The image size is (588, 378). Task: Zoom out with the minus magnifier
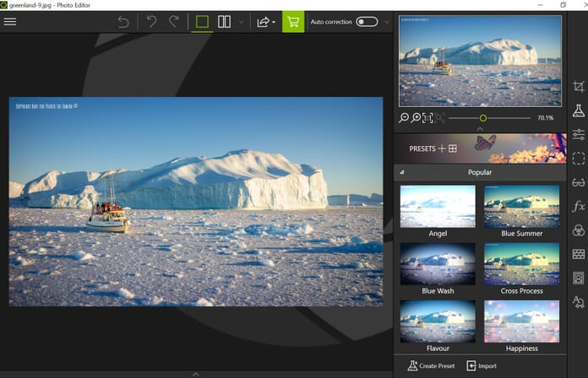click(x=404, y=118)
